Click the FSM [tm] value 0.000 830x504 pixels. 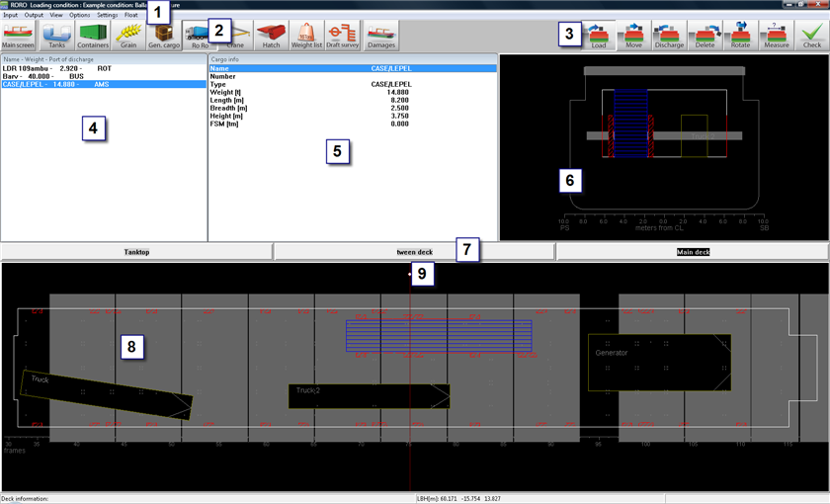399,124
